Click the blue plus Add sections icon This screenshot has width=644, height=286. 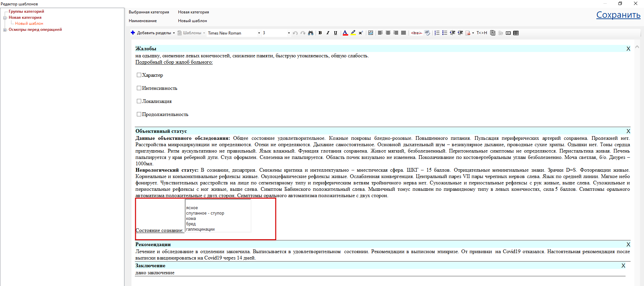[133, 33]
